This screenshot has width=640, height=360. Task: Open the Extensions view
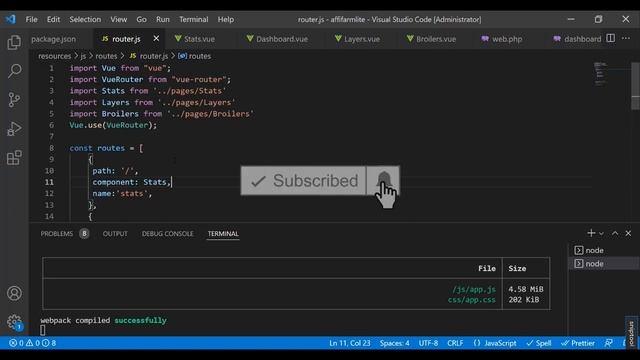tap(14, 158)
